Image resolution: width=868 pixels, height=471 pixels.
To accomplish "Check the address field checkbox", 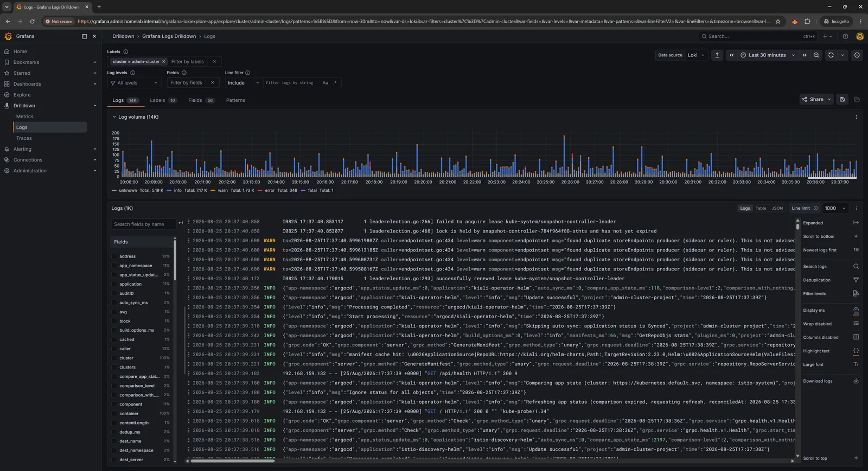I will [114, 256].
